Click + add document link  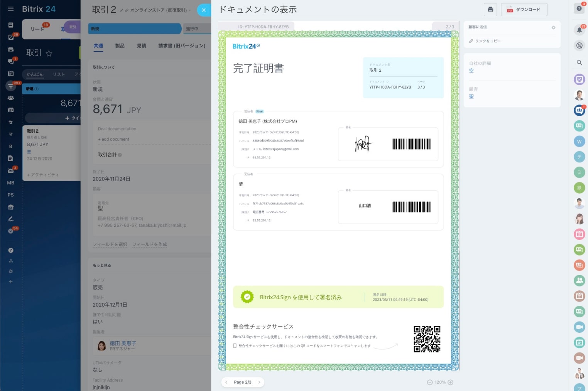coord(114,139)
